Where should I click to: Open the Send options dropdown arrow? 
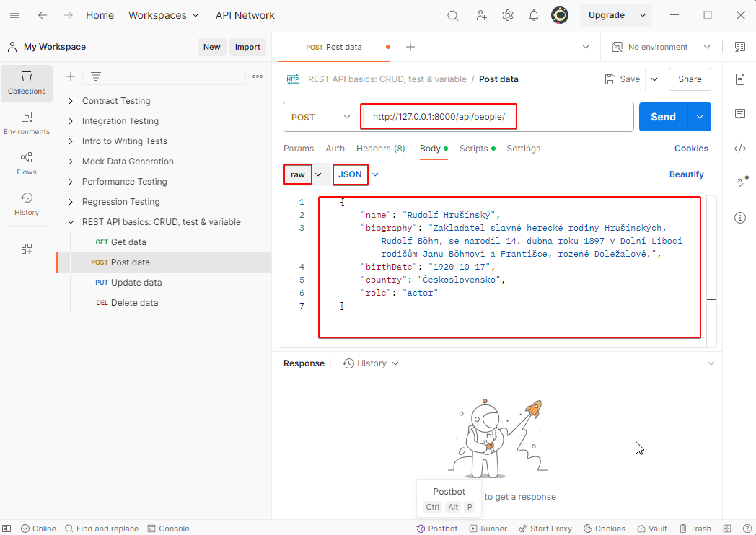pyautogui.click(x=700, y=117)
